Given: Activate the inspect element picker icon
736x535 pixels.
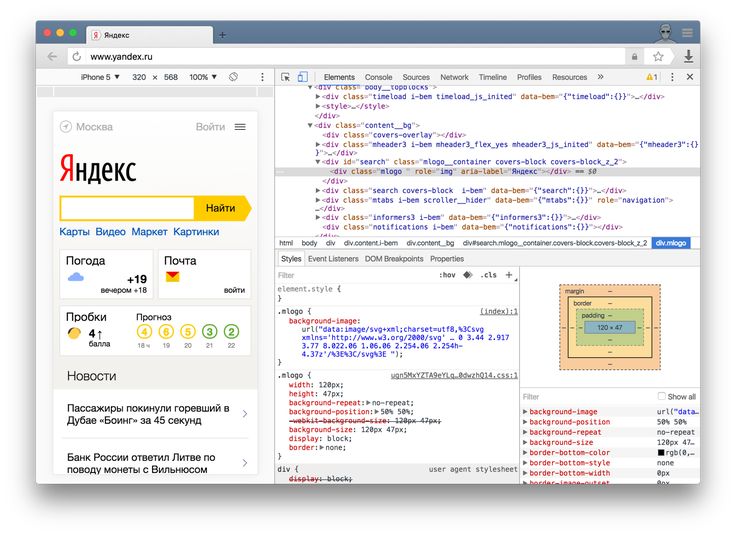Looking at the screenshot, I should (x=285, y=77).
